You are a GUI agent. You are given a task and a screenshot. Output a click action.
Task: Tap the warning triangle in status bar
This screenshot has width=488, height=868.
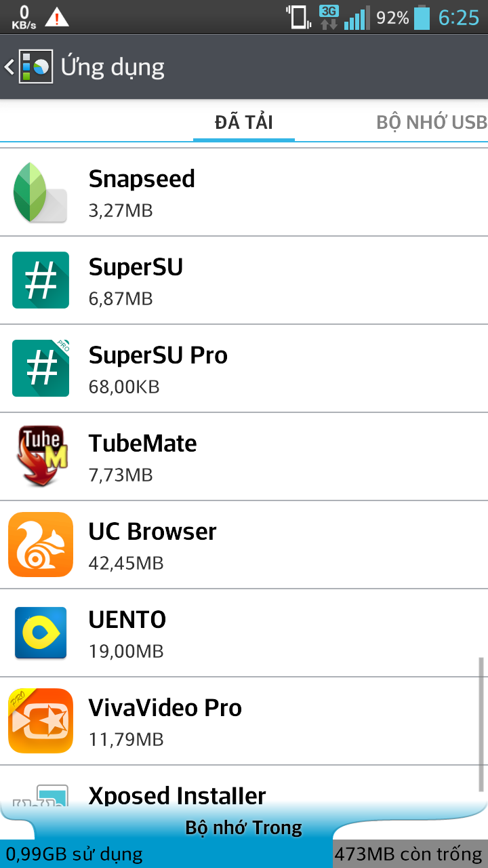[57, 18]
